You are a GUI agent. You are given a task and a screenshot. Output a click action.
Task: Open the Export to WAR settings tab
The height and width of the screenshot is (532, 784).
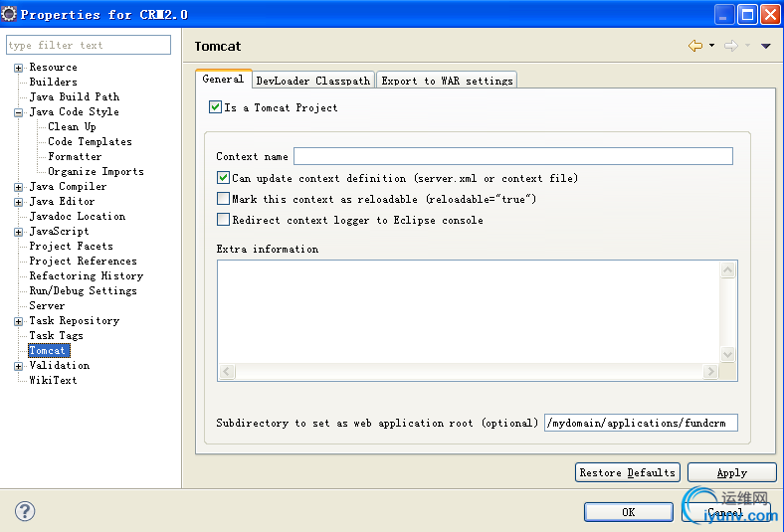click(x=447, y=81)
